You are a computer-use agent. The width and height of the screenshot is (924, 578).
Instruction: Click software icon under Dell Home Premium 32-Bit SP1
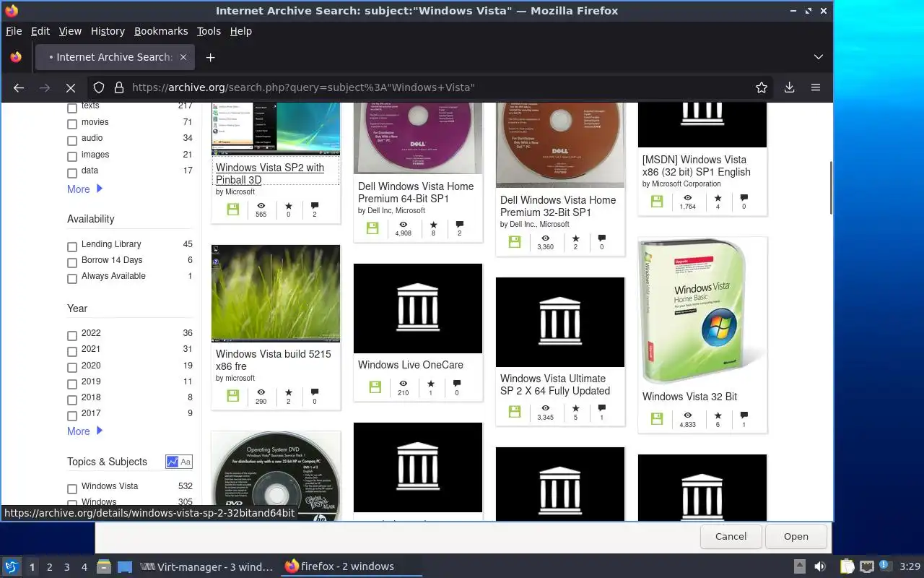[515, 242]
